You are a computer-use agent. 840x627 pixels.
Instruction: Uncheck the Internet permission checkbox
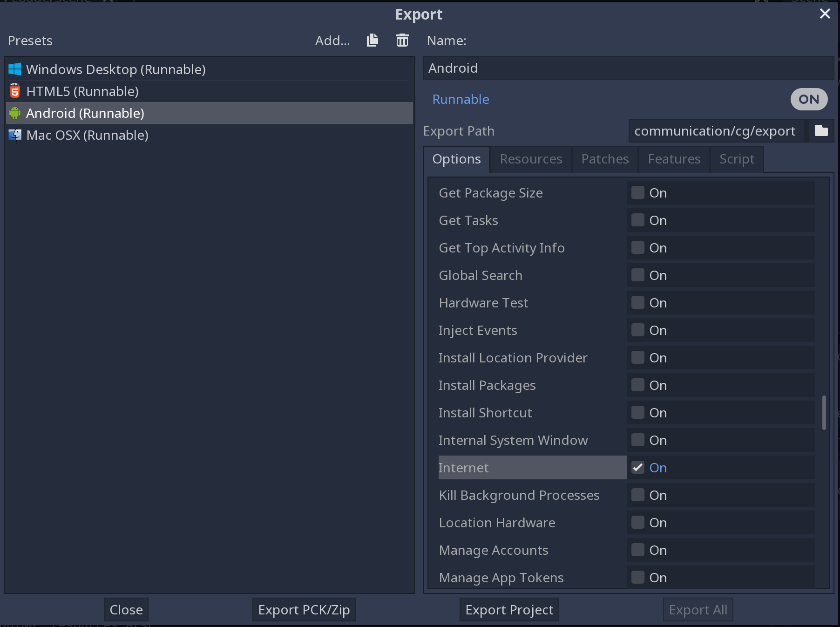pyautogui.click(x=637, y=467)
